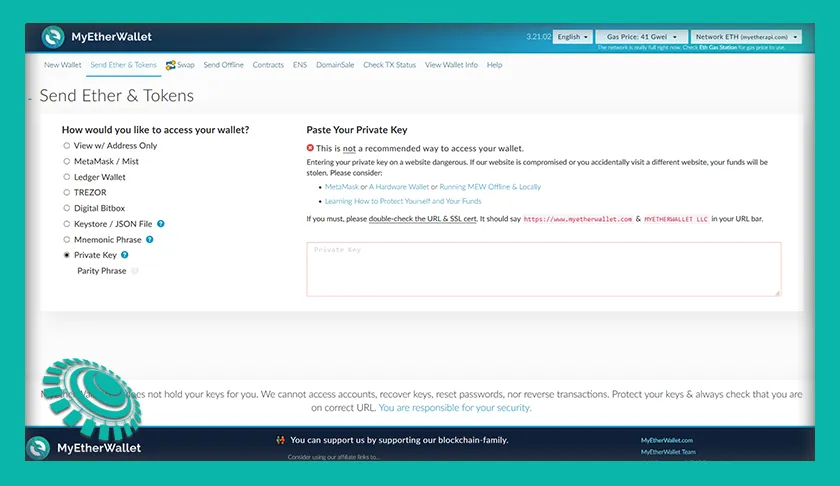Go to ENS tab
Screen dimensions: 840x486
pyautogui.click(x=300, y=65)
